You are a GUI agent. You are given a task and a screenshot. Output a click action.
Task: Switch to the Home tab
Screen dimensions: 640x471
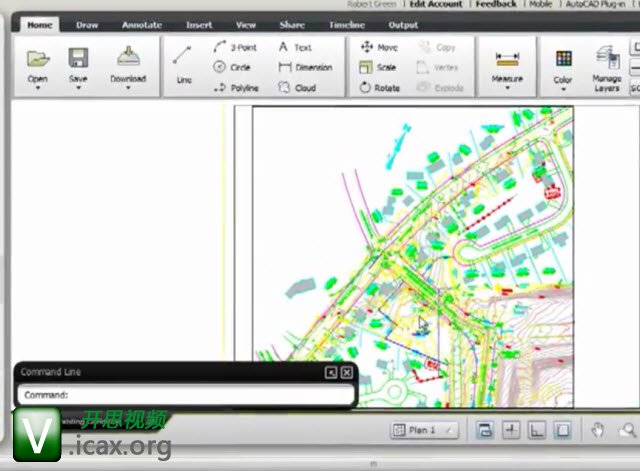40,25
